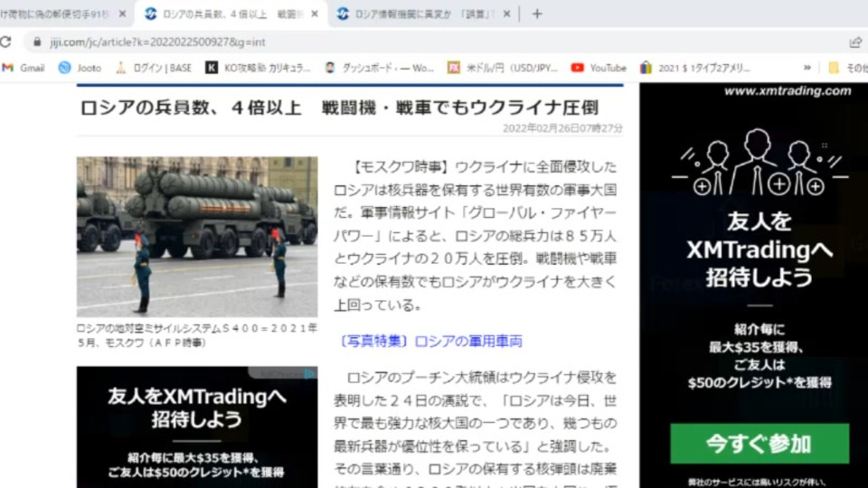Screen dimensions: 868x488
Task: Open the その他 bookmarks folder
Action: pyautogui.click(x=848, y=68)
